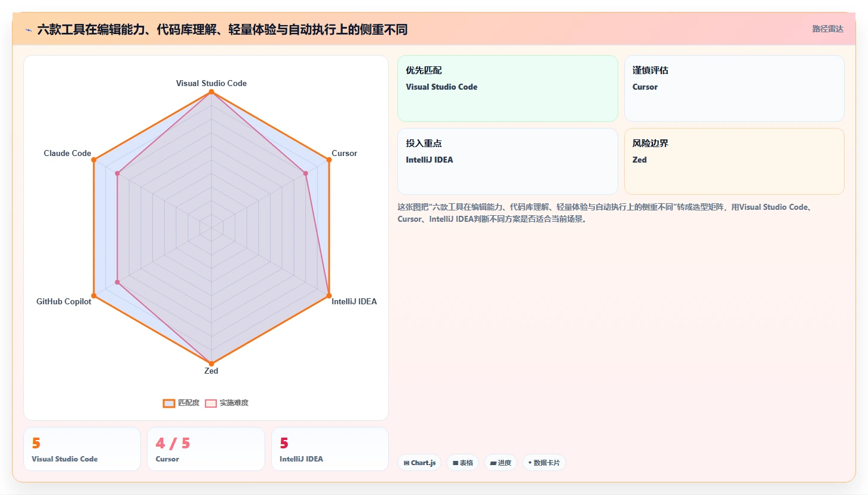Click the 匹配度 legend text

click(x=189, y=403)
